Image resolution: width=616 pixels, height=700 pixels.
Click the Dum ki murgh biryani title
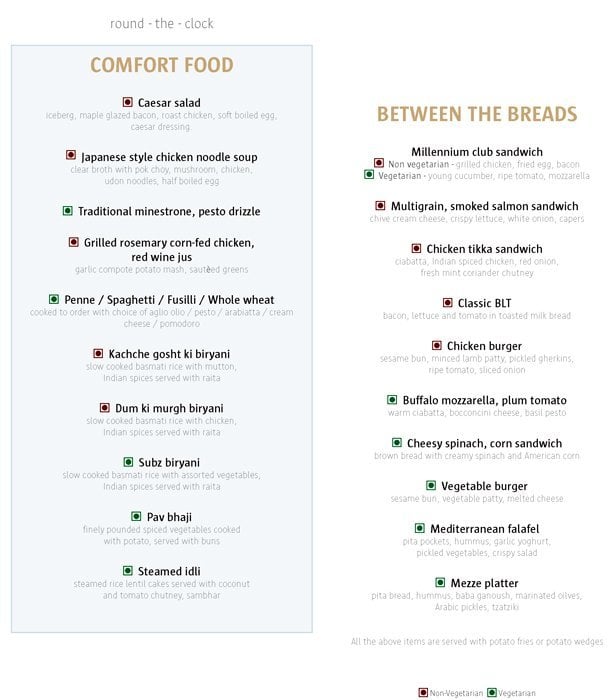click(x=169, y=408)
